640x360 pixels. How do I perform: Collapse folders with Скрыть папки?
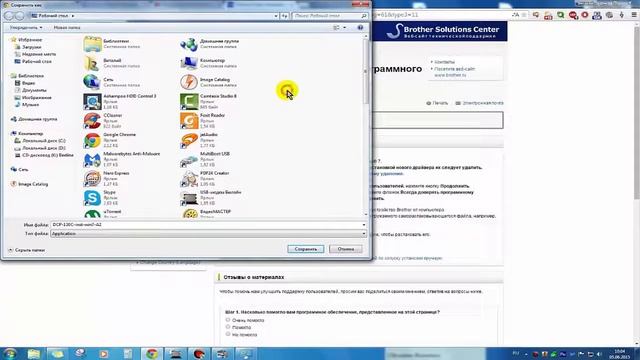pos(27,250)
